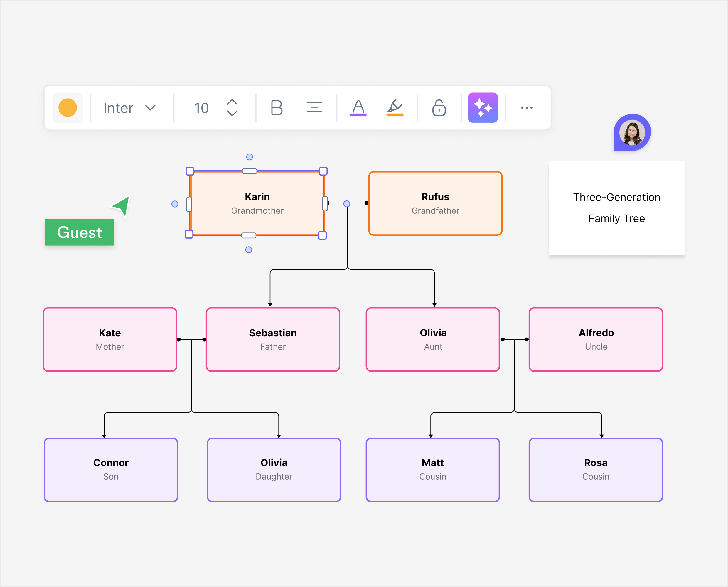Change the text color with the A icon

point(358,108)
